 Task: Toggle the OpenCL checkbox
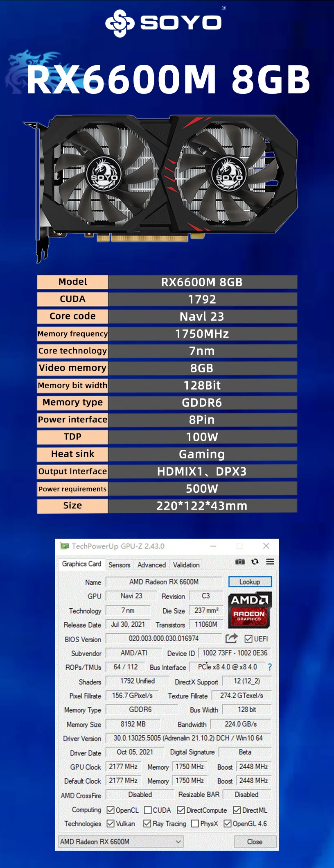[111, 810]
